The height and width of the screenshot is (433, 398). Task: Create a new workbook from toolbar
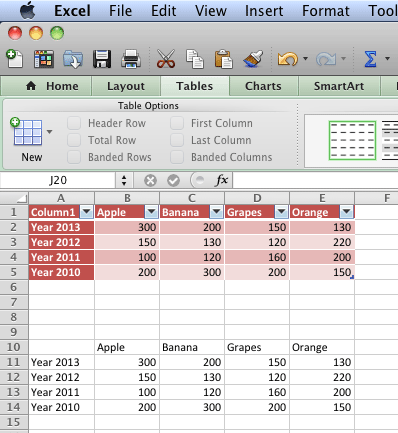(14, 59)
